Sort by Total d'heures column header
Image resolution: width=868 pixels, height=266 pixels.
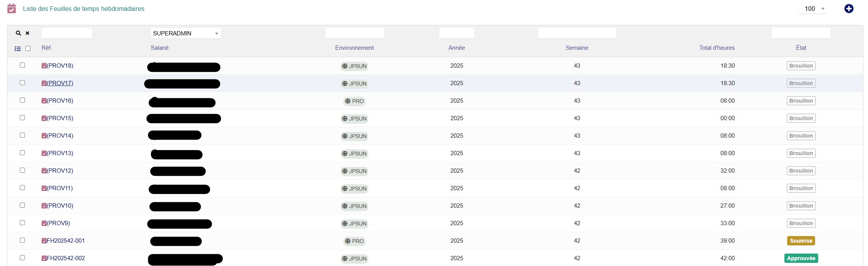tap(717, 48)
